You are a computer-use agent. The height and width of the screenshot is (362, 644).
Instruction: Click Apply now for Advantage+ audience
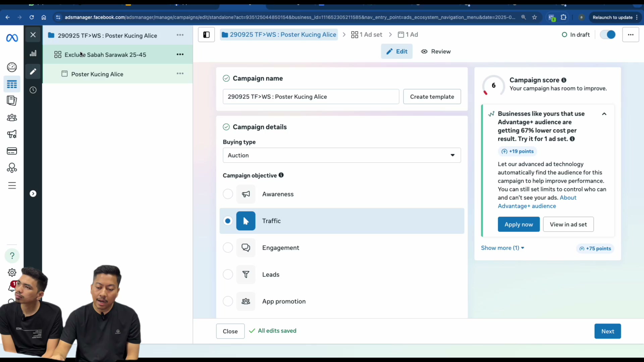click(x=519, y=224)
